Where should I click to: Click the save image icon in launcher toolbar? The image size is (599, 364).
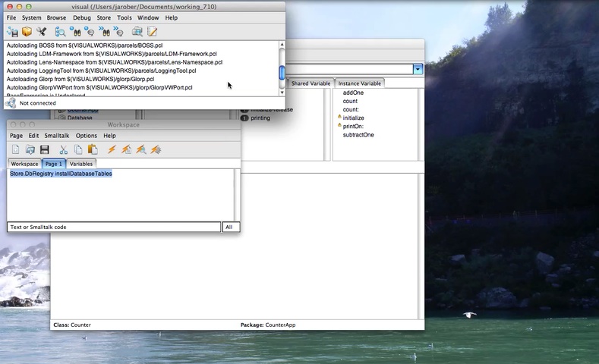tap(12, 31)
